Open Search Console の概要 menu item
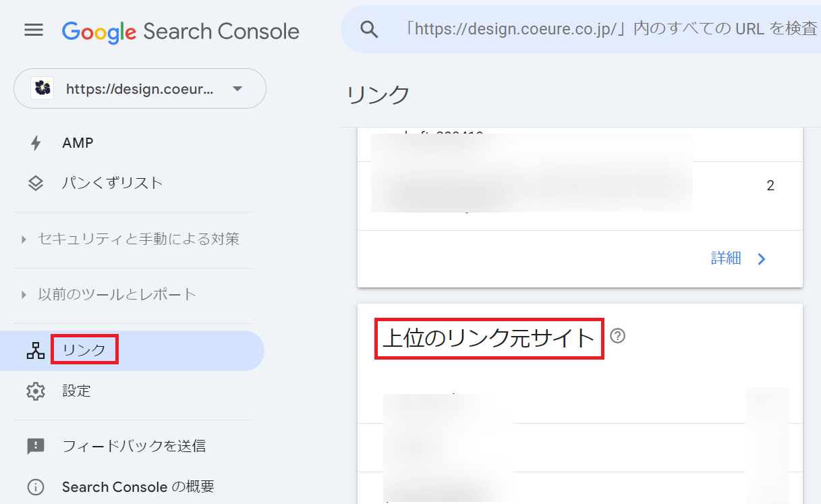The image size is (821, 504). [x=138, y=486]
